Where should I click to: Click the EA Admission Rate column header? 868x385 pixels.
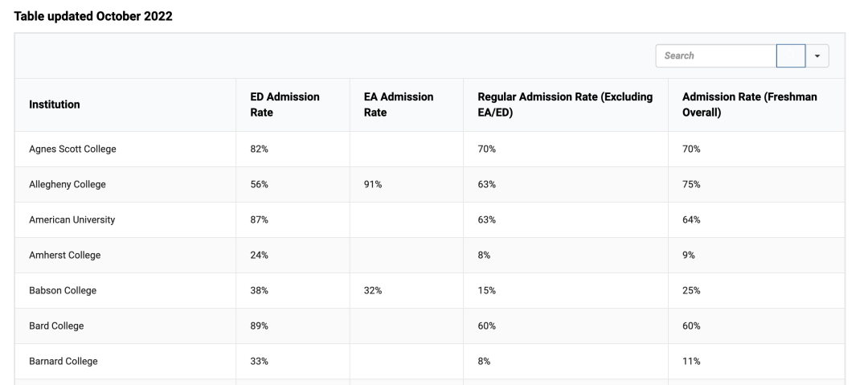click(399, 104)
